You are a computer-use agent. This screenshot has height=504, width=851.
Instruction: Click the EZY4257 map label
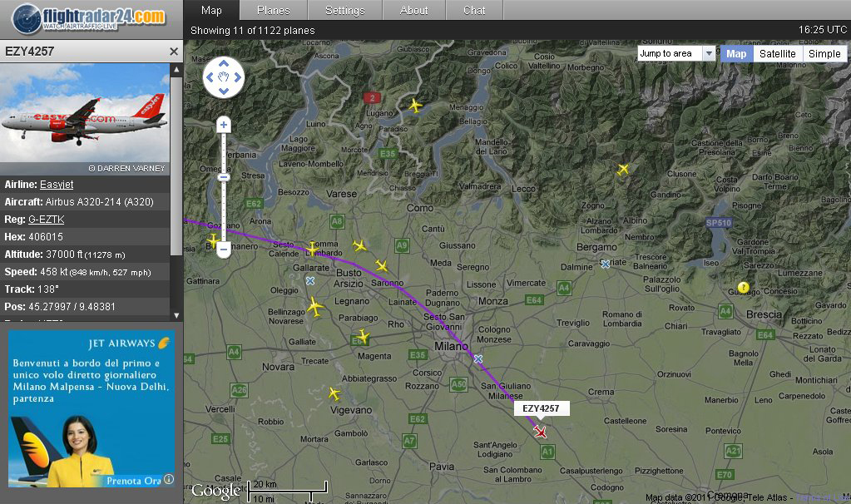tap(541, 408)
